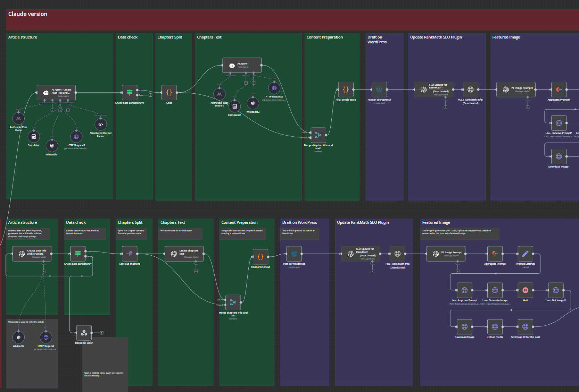Image resolution: width=579 pixels, height=392 pixels.
Task: Select the Anthropic Chat Model1 node
Action: pyautogui.click(x=220, y=94)
